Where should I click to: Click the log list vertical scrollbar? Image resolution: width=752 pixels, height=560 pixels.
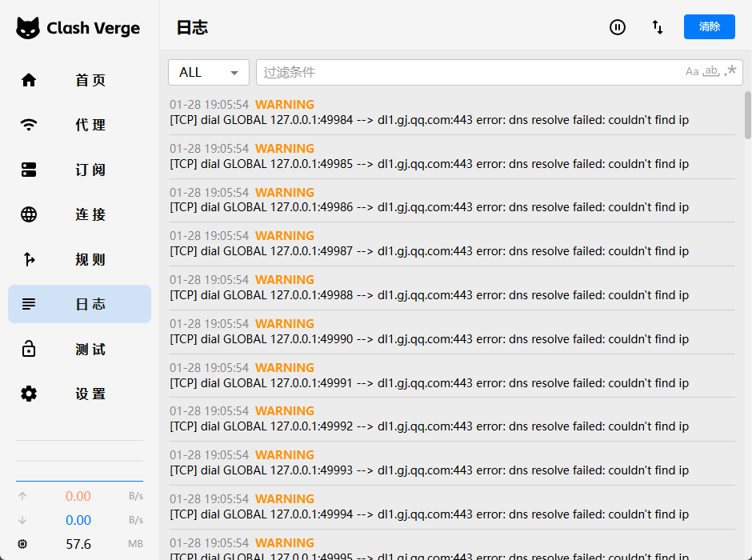(x=748, y=114)
